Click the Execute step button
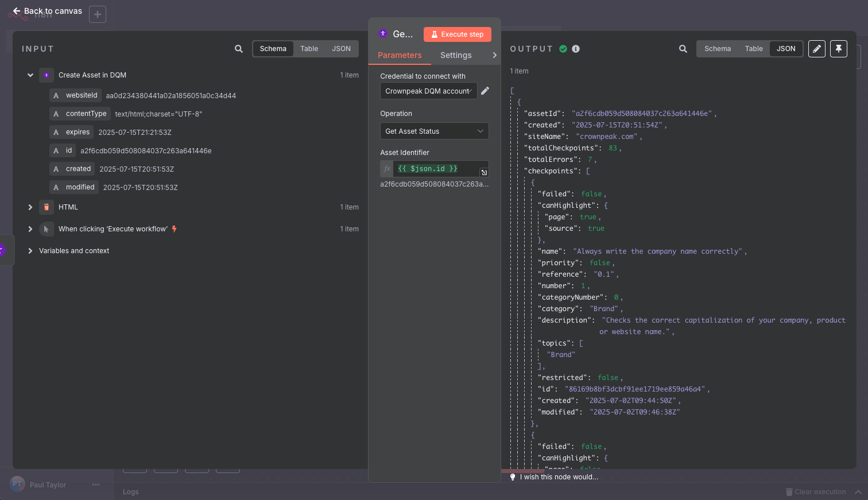Image resolution: width=868 pixels, height=500 pixels. [458, 34]
